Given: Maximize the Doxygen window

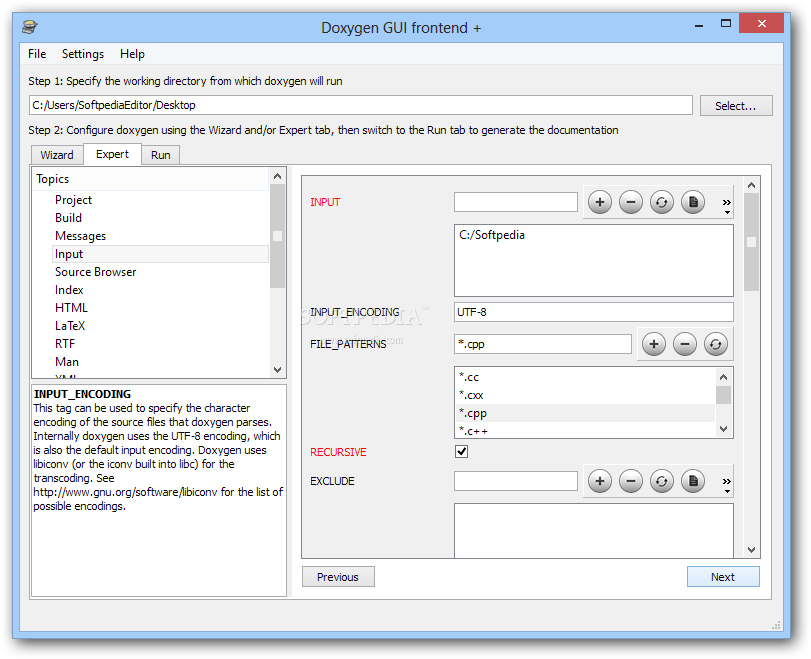Looking at the screenshot, I should click(x=726, y=24).
